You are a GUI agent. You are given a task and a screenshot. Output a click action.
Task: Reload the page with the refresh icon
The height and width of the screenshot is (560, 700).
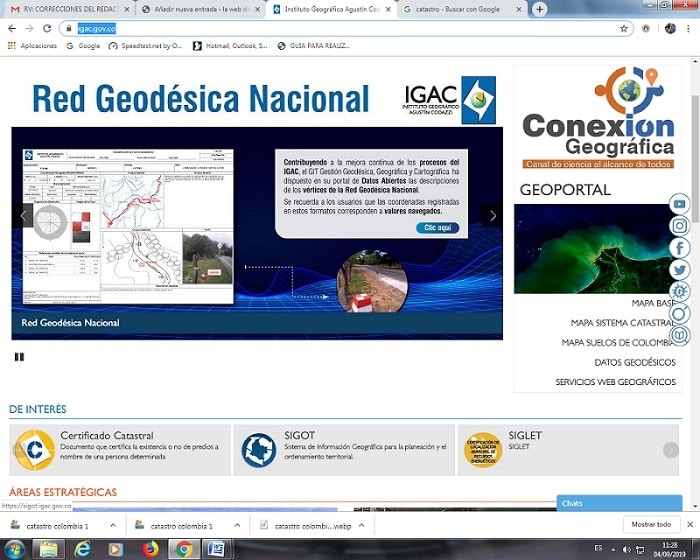47,29
